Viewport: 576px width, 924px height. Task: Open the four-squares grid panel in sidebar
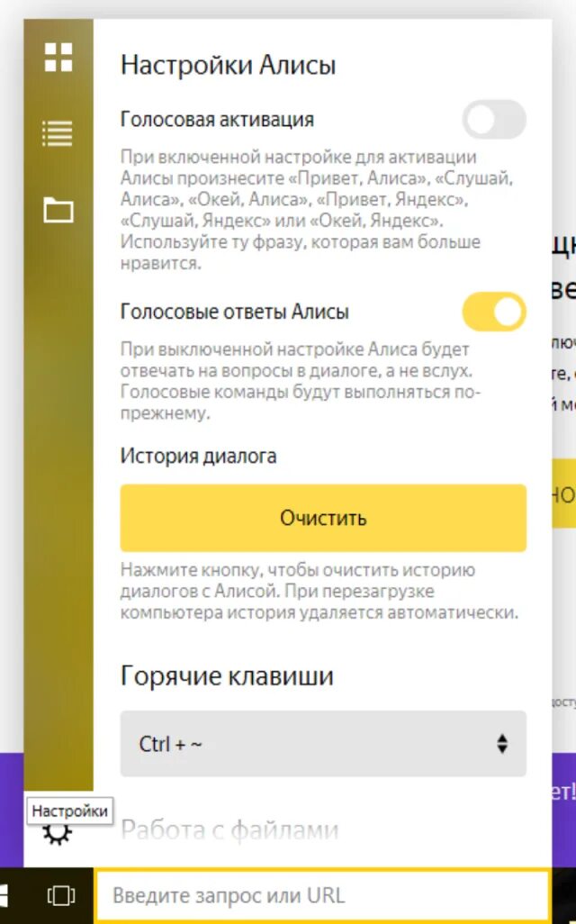point(58,57)
